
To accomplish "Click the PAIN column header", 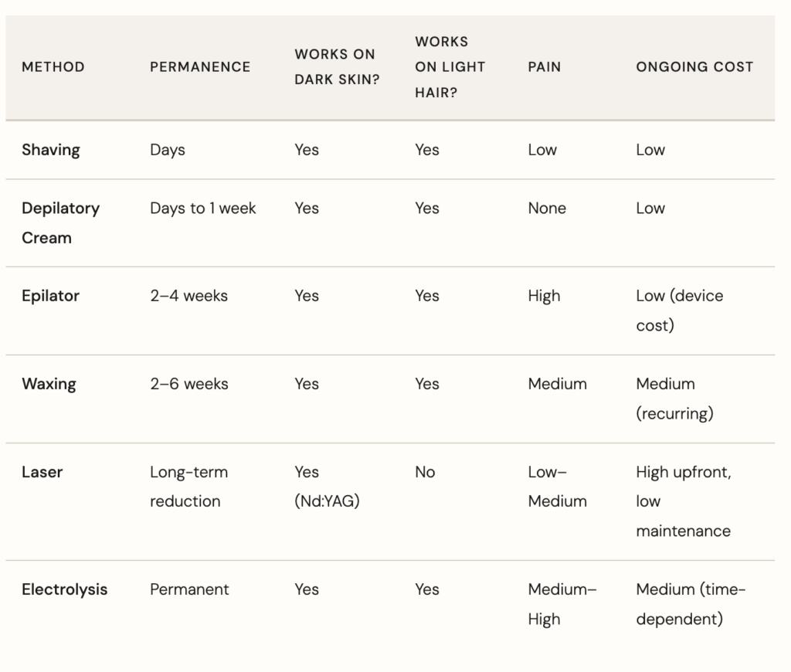I will coord(544,67).
